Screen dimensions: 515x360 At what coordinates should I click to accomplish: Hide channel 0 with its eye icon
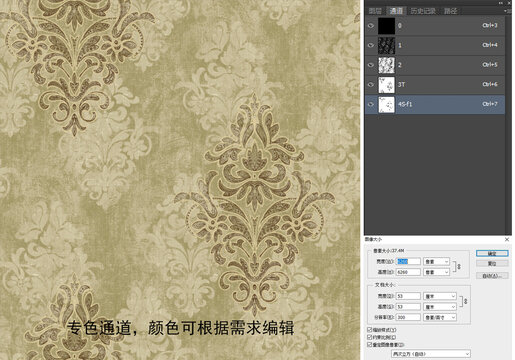371,26
